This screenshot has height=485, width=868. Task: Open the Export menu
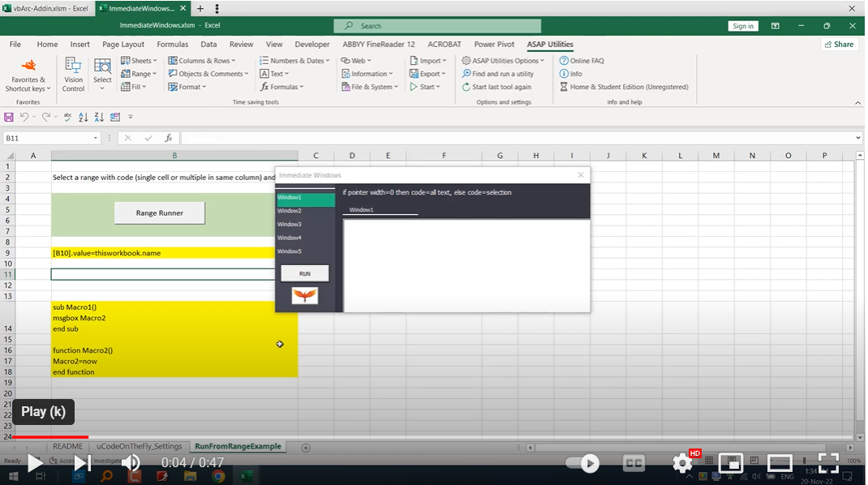[428, 74]
